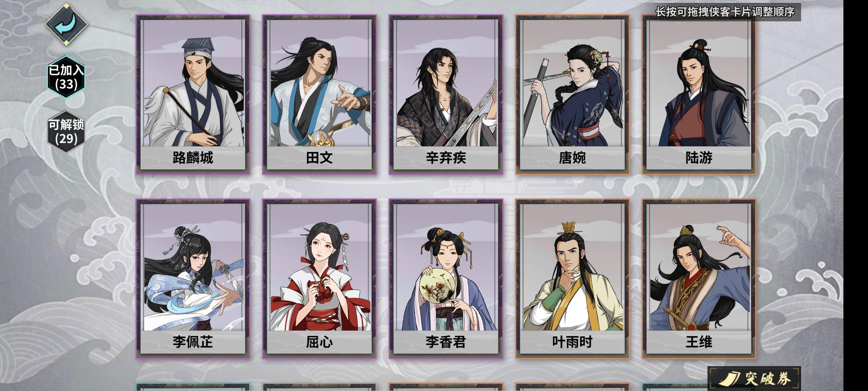868x391 pixels.
Task: Switch to the 已加入 (33) tab
Action: coord(66,77)
